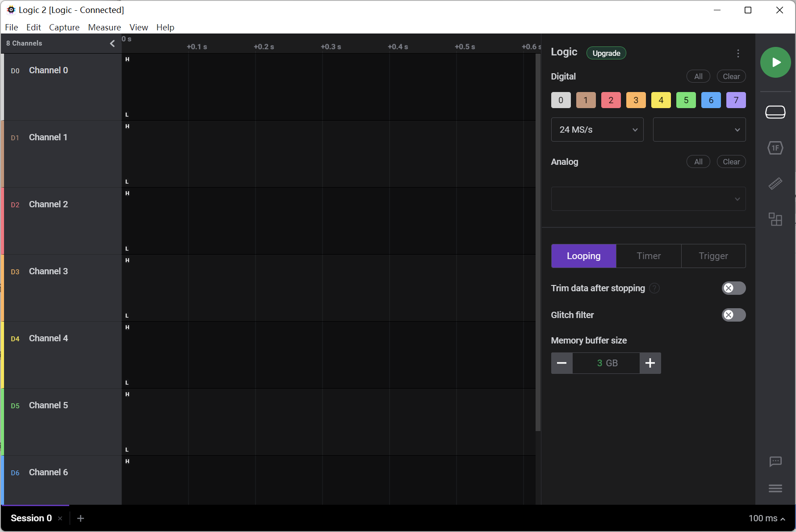Click the +0.3 s timeline marker

[331, 47]
